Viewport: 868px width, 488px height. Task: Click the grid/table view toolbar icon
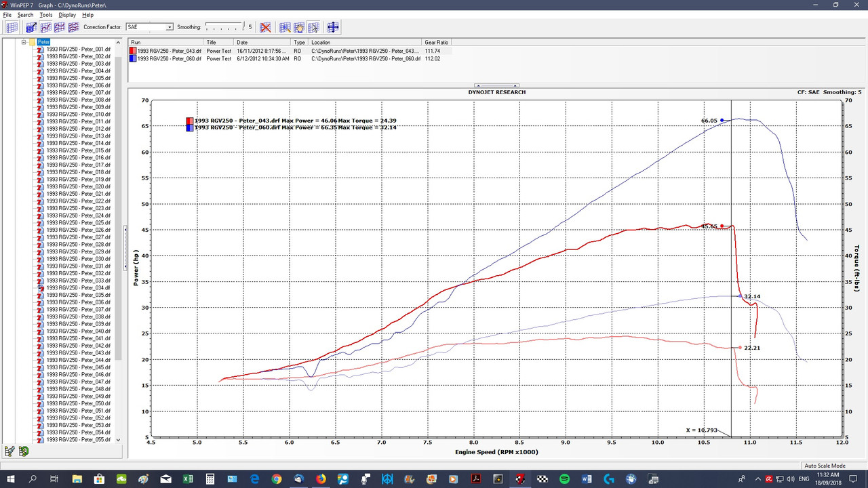[x=12, y=27]
